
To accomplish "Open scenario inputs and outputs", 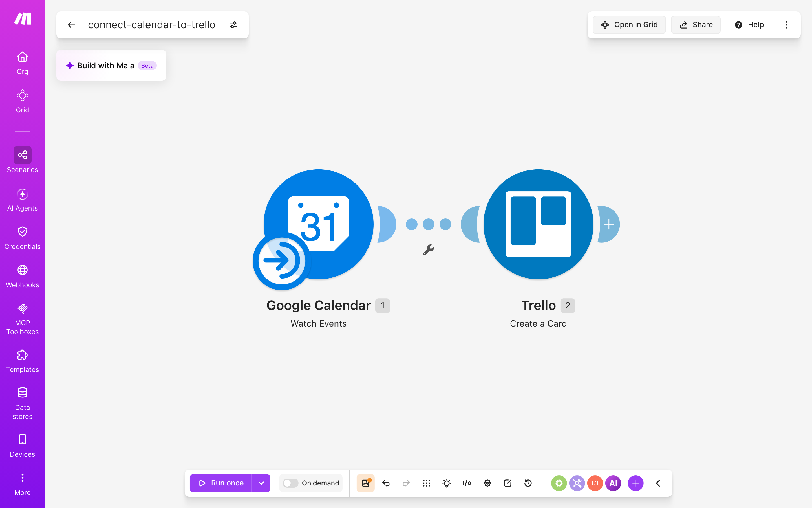I will click(x=467, y=483).
